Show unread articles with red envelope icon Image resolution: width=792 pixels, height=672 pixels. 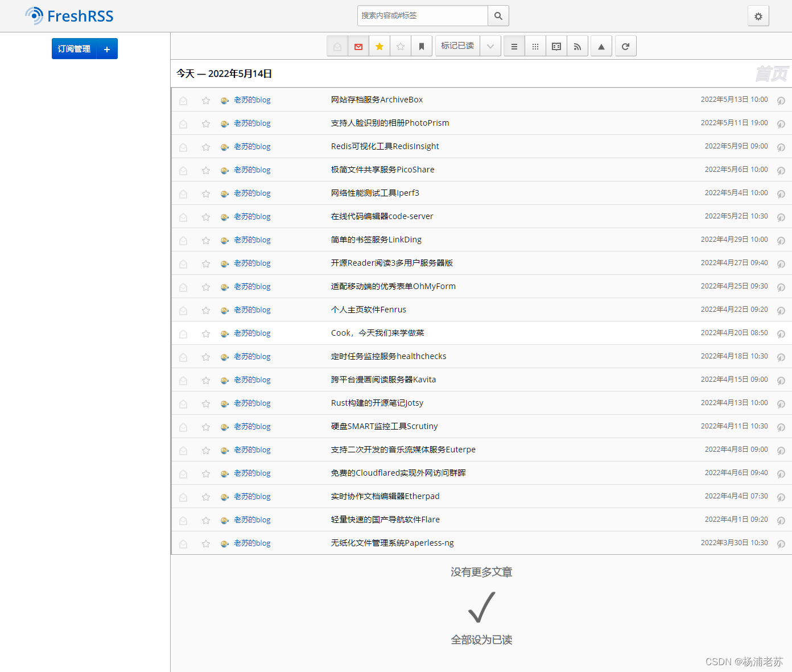358,47
